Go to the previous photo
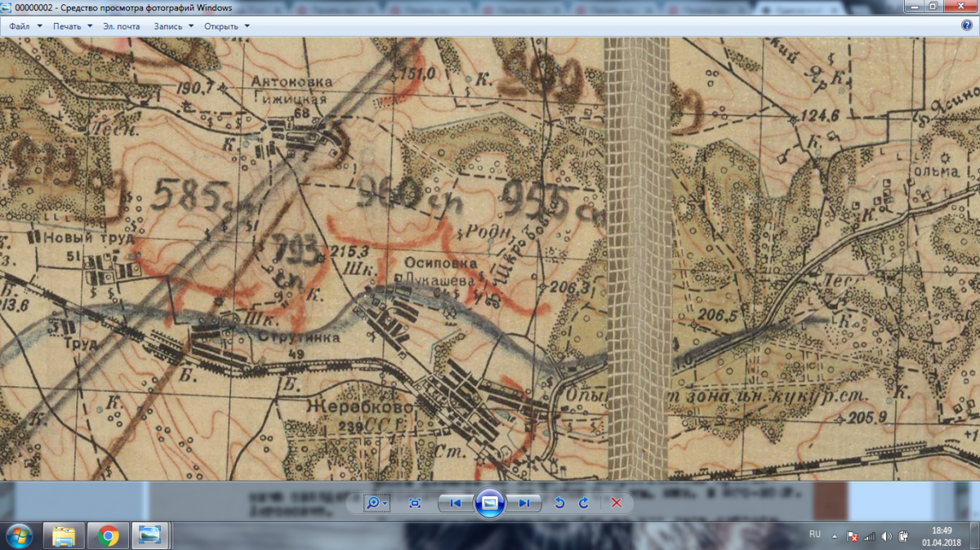The image size is (980, 550). 455,503
